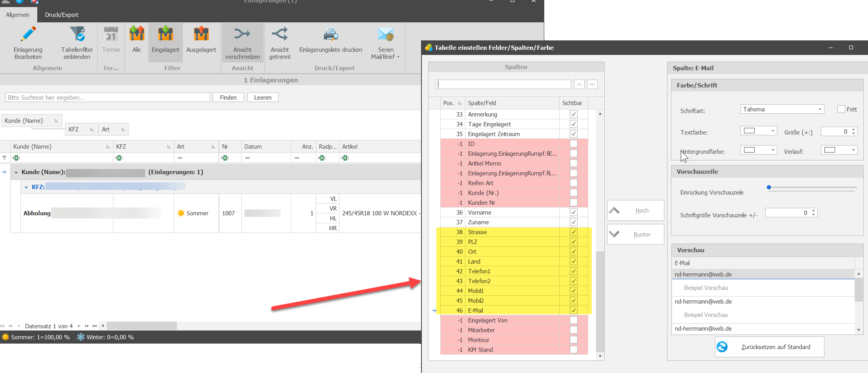Image resolution: width=868 pixels, height=373 pixels.
Task: Select the Eingelagert filter icon
Action: tap(165, 34)
